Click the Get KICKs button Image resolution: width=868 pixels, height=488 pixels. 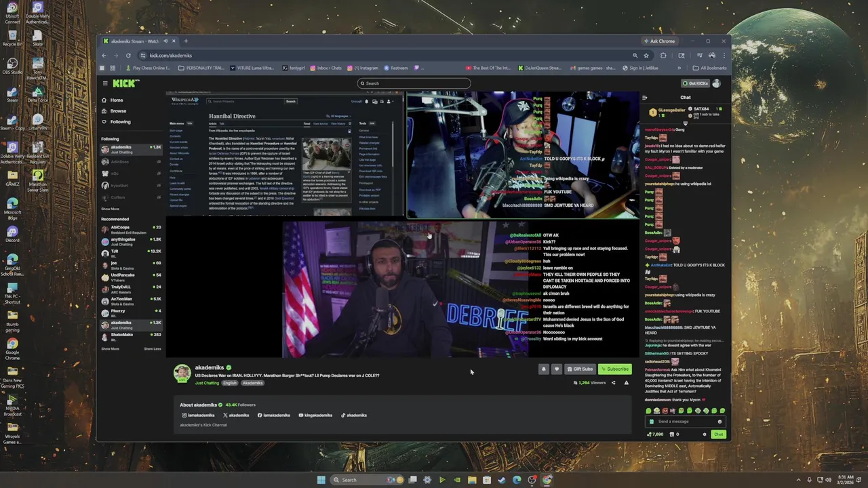(x=695, y=83)
